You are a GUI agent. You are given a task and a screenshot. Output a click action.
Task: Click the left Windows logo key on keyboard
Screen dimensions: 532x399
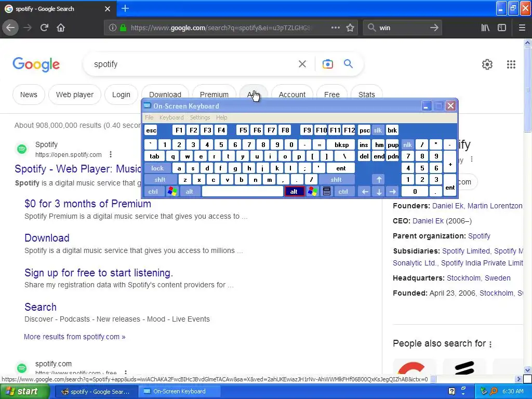[x=172, y=191]
